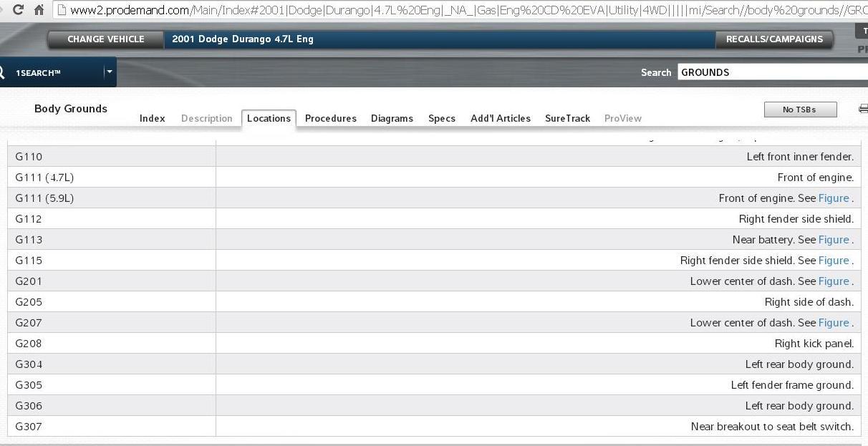Select the G207 cell
Viewport: 868px width, 446px height.
[112, 323]
